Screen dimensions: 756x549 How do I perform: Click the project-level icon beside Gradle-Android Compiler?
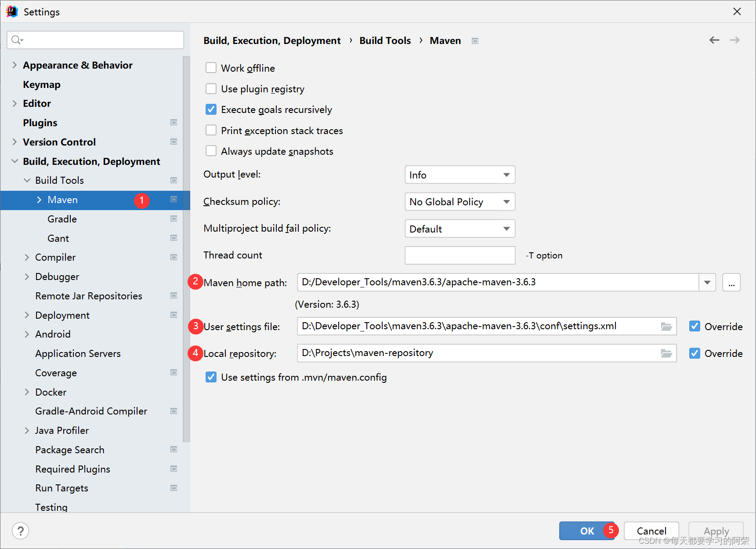pyautogui.click(x=174, y=411)
